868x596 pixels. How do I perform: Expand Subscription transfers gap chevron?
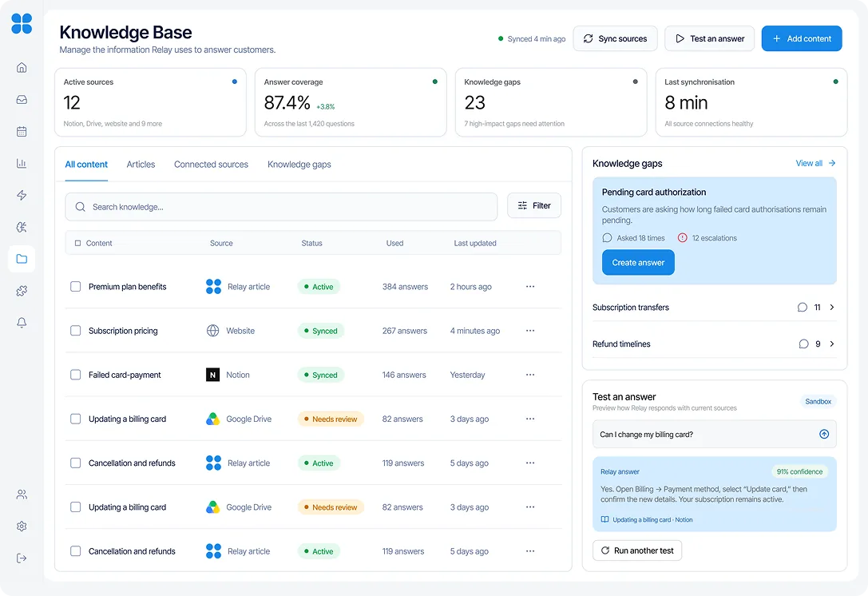pyautogui.click(x=831, y=308)
